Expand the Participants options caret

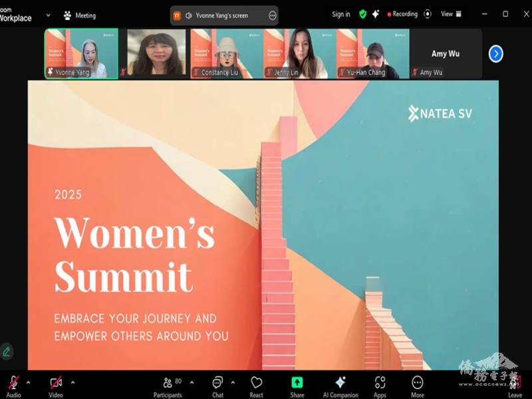pos(192,382)
